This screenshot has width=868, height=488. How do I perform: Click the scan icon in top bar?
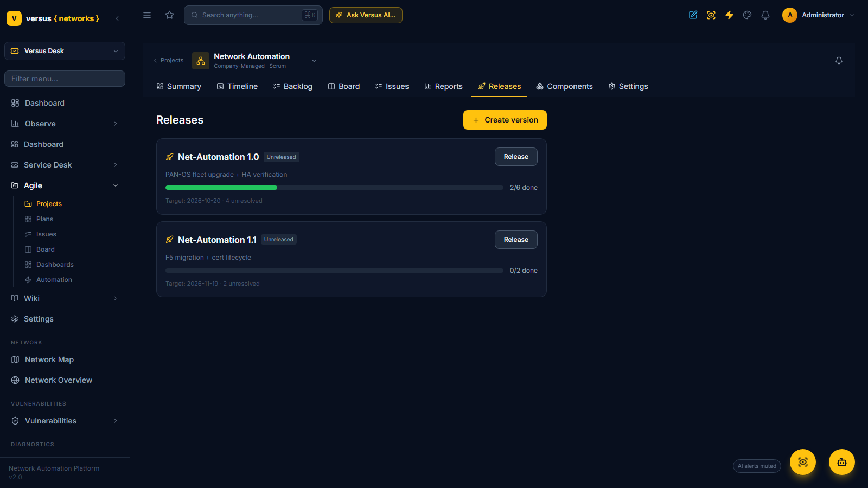pos(711,15)
